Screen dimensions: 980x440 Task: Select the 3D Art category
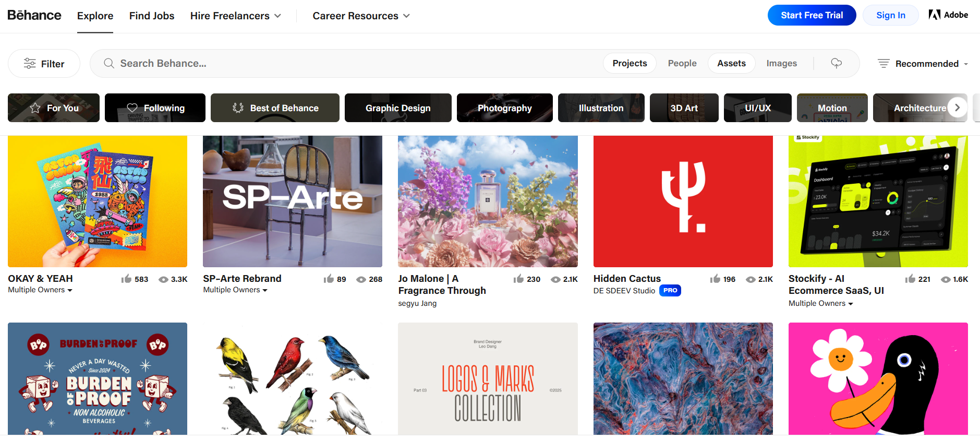684,108
